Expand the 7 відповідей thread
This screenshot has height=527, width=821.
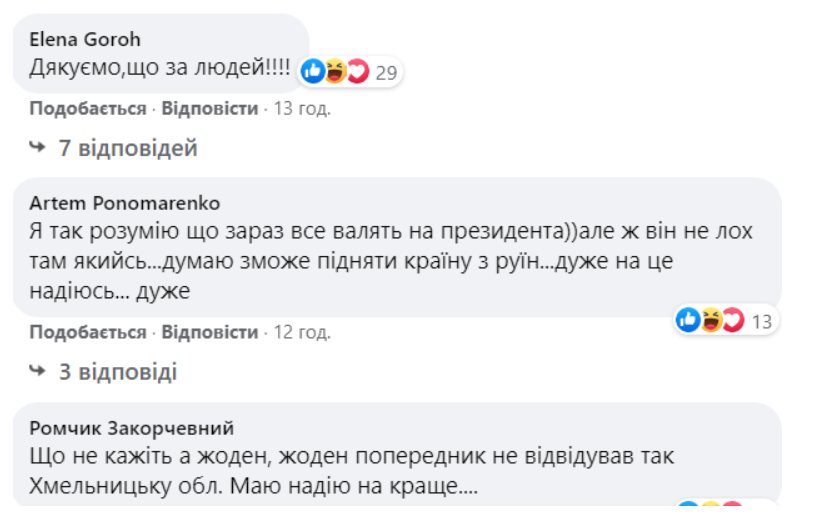click(128, 148)
